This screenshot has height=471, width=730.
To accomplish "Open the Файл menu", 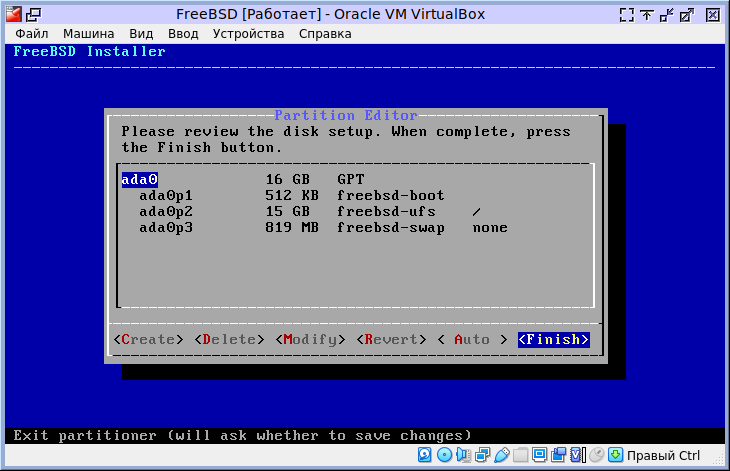I will click(32, 34).
